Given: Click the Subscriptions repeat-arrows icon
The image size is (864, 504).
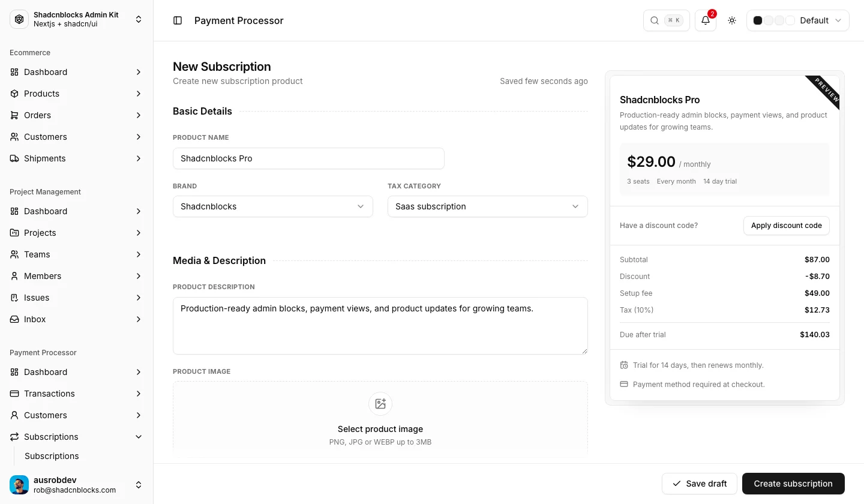Looking at the screenshot, I should [x=14, y=437].
